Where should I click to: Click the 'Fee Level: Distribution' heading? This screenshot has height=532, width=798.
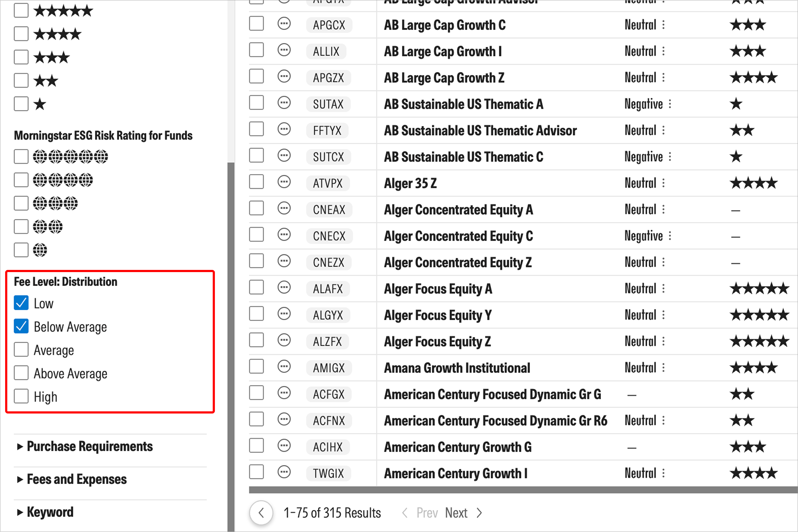click(66, 282)
